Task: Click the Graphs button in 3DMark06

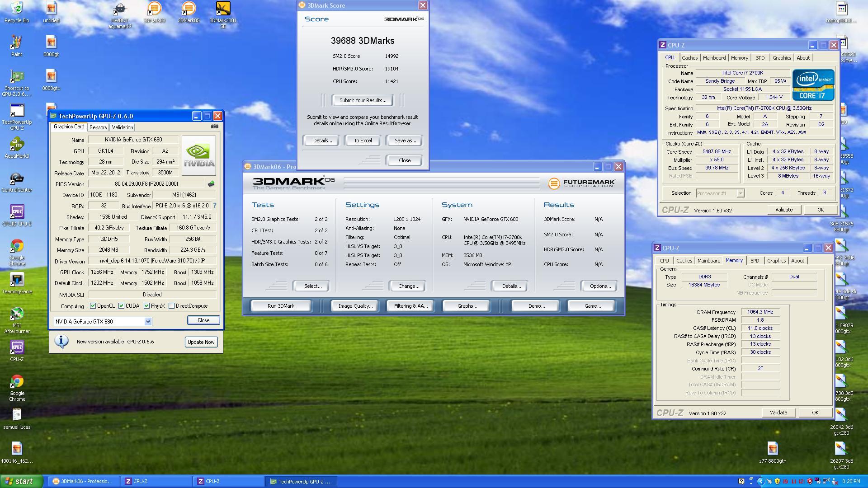Action: [x=467, y=306]
